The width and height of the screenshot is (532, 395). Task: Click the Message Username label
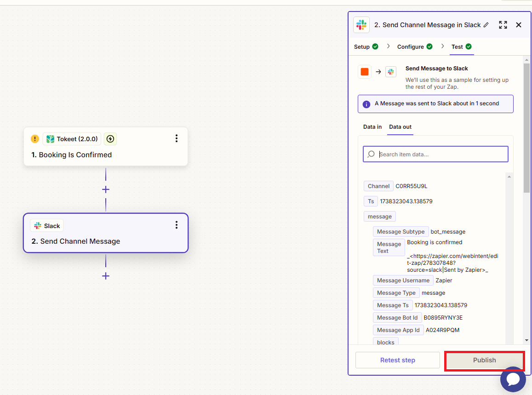point(403,281)
